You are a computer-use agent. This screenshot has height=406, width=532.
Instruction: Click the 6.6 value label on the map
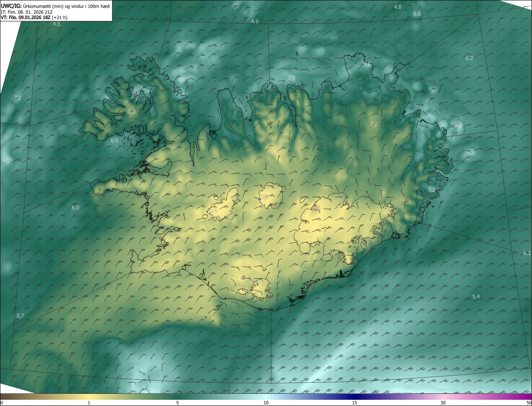pyautogui.click(x=417, y=14)
